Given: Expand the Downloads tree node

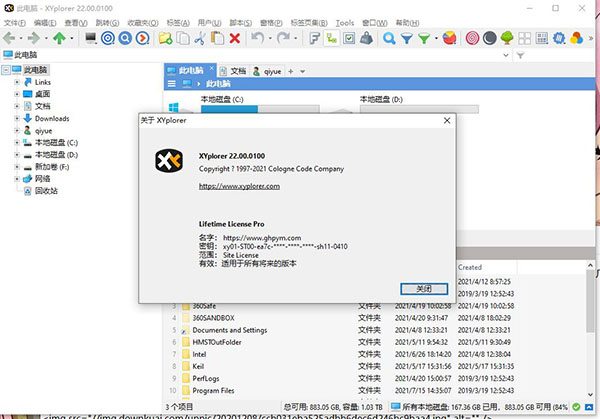Looking at the screenshot, I should point(17,118).
